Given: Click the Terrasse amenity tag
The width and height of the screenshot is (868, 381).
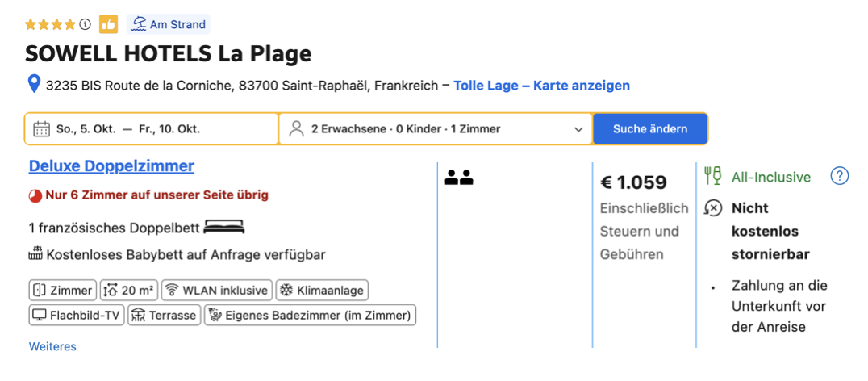Looking at the screenshot, I should pos(165,315).
